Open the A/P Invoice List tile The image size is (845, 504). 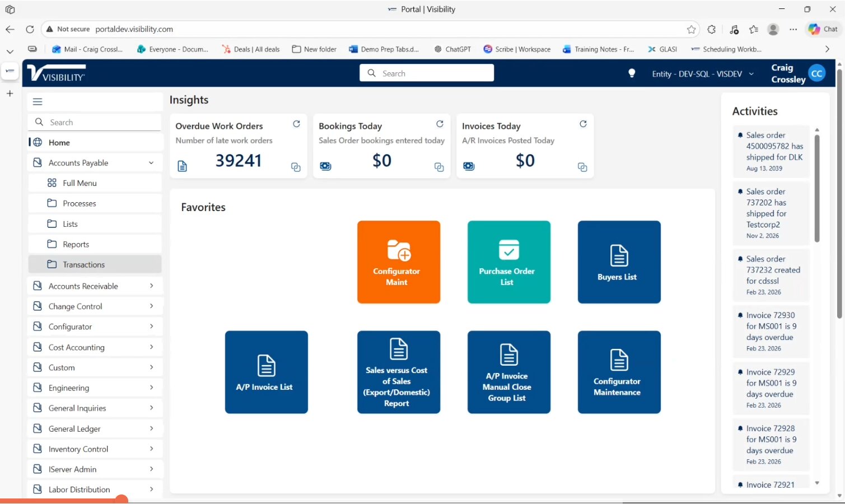point(266,372)
